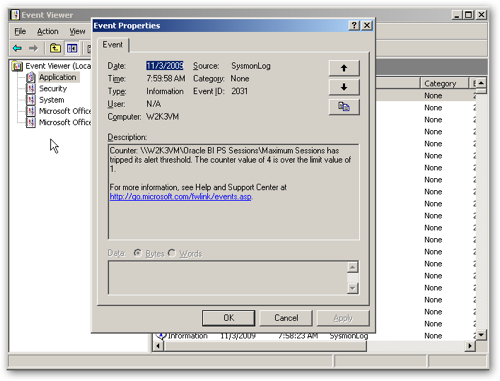Show next event with the down arrow button

pyautogui.click(x=344, y=87)
